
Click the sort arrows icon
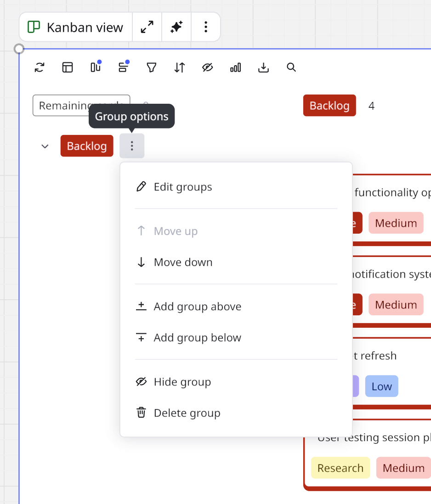point(179,67)
